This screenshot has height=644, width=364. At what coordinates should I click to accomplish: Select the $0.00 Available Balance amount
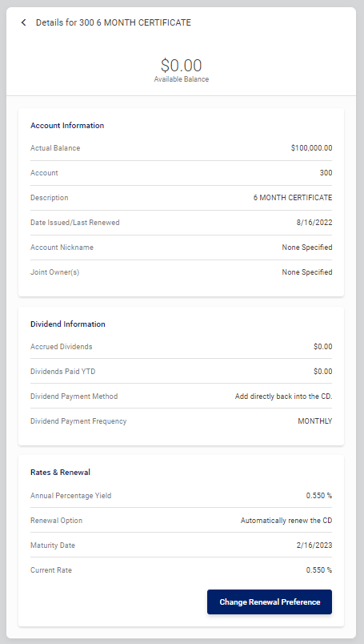point(182,66)
